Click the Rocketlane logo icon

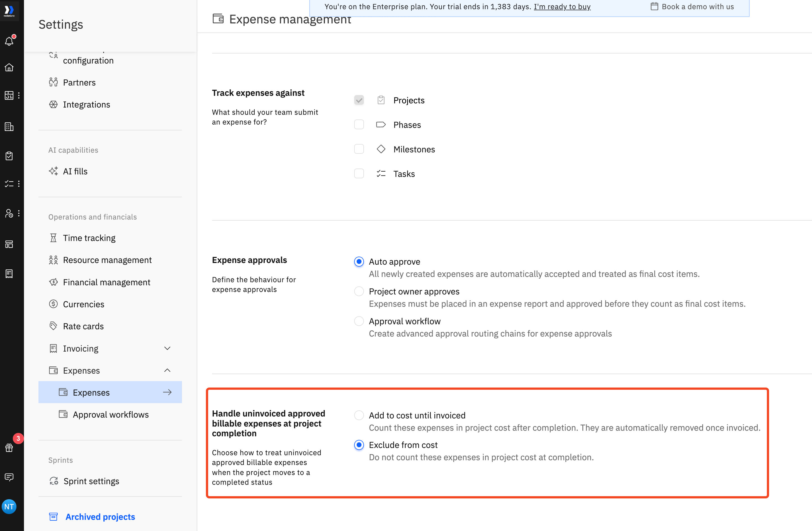[x=9, y=10]
